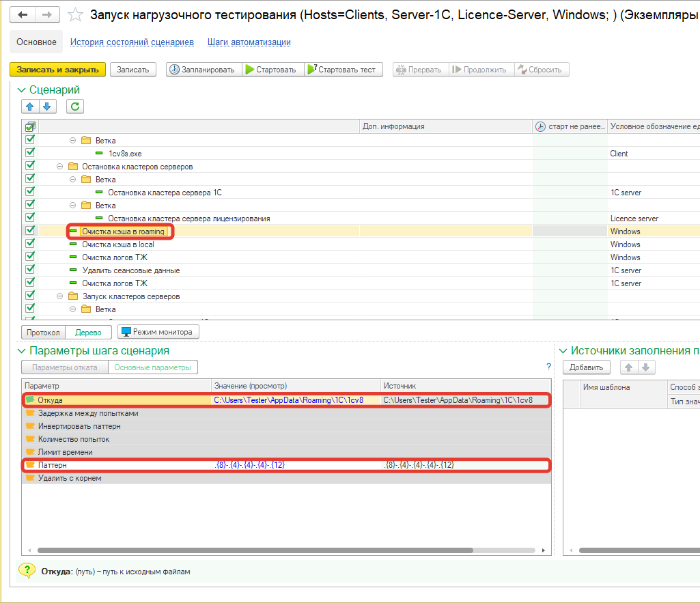Screen dimensions: 700x603
Task: Select the Паттерн parameter row
Action: pos(116,465)
